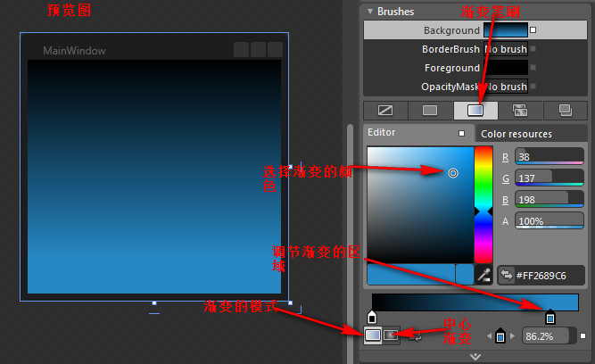The height and width of the screenshot is (364, 595).
Task: Click inside the color saturation picker field
Action: [420, 205]
